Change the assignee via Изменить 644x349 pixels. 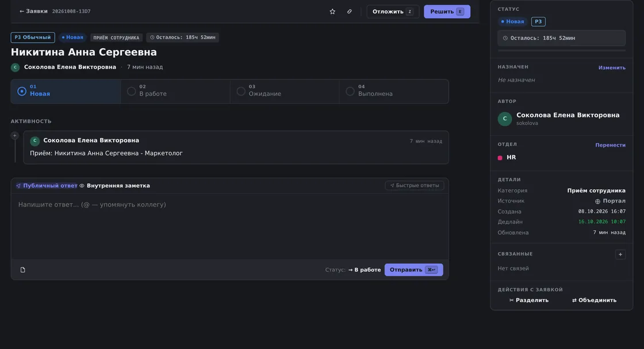click(612, 68)
